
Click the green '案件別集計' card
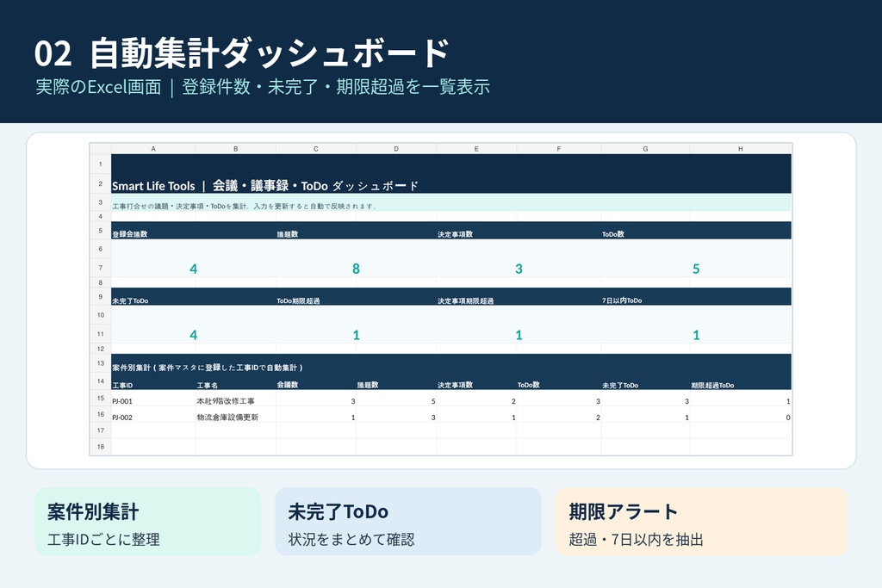pos(148,522)
